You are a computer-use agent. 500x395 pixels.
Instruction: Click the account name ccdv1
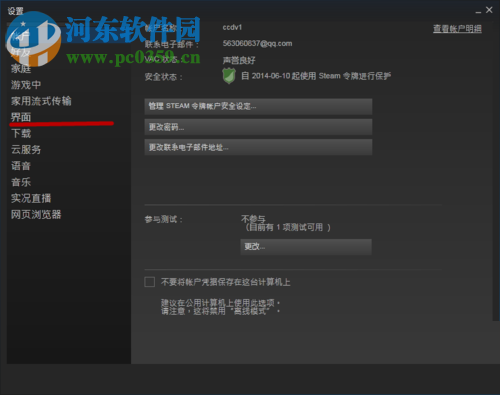[232, 27]
